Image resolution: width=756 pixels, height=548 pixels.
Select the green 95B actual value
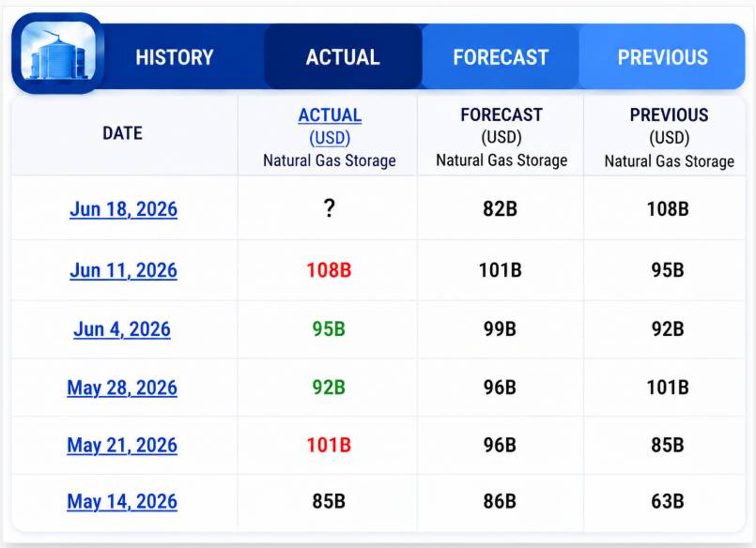(x=329, y=329)
